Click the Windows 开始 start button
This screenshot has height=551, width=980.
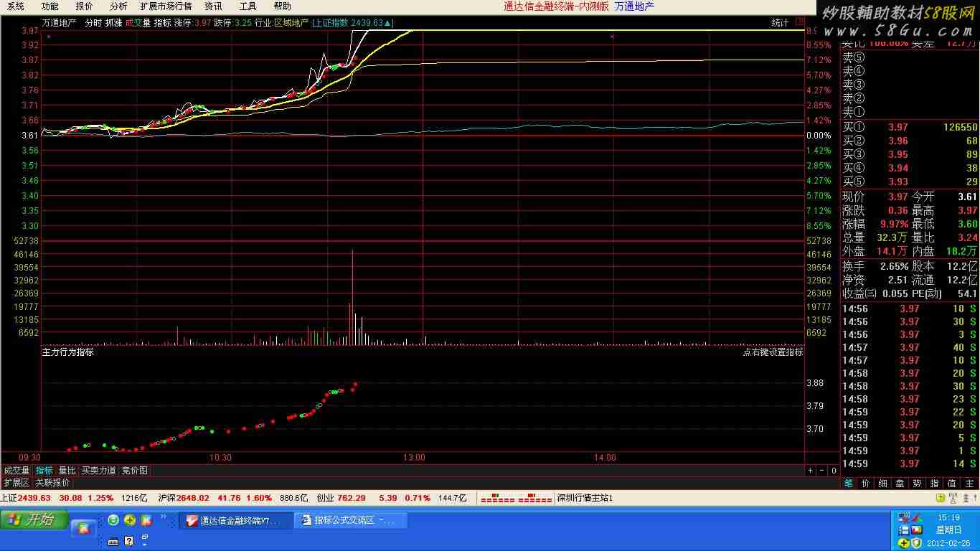(x=34, y=520)
